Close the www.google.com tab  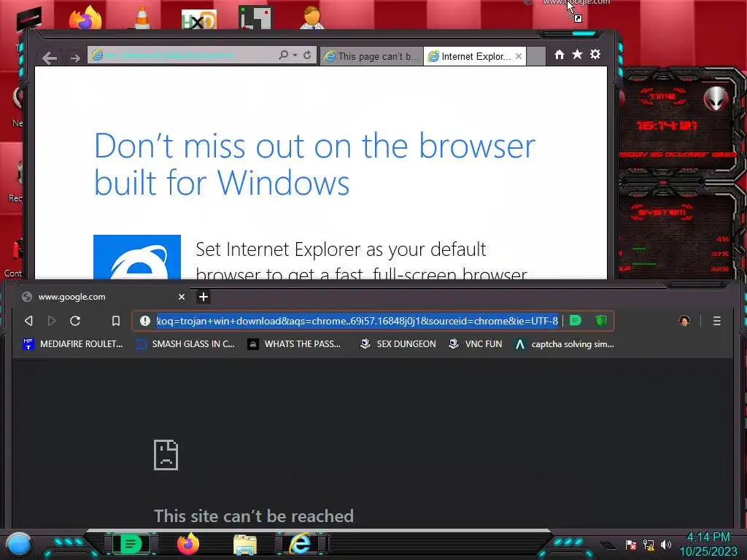[182, 297]
